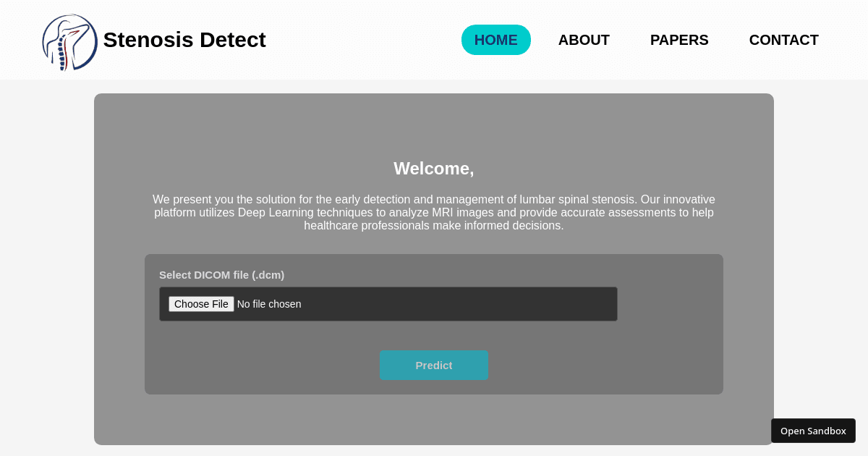Click the file upload input field
868x456 pixels.
388,303
